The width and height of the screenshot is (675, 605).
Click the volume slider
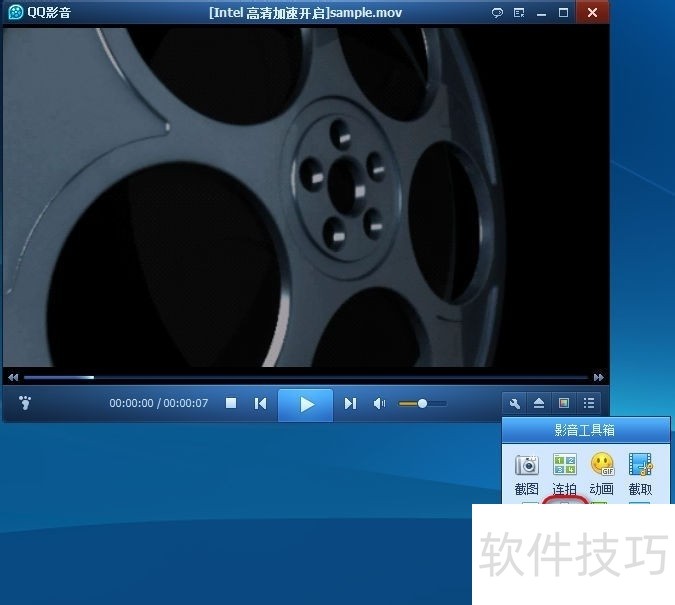[422, 404]
